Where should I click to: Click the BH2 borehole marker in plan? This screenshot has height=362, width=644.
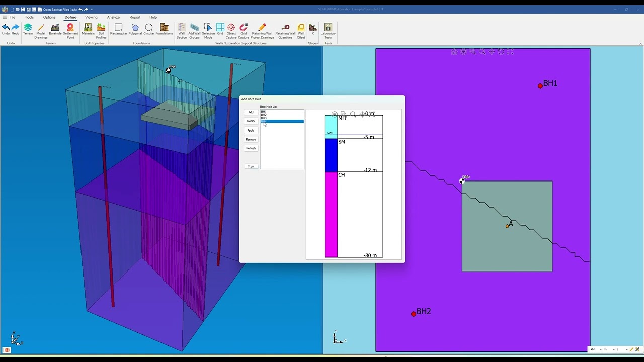(414, 314)
